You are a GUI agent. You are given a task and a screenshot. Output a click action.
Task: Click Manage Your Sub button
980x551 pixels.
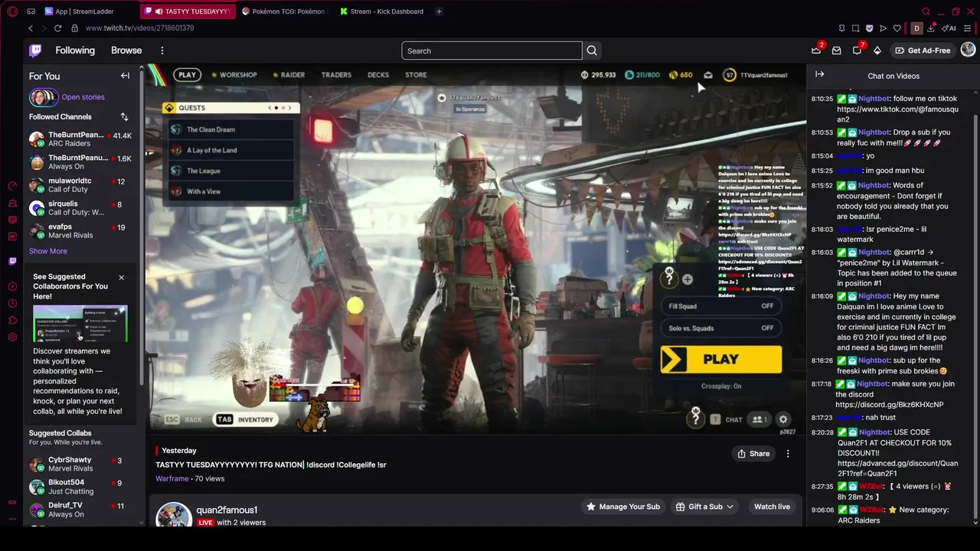[623, 507]
